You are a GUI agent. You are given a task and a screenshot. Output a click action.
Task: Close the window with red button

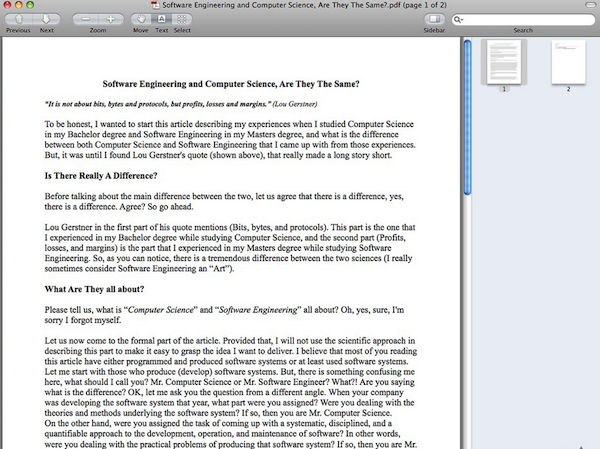(7, 5)
